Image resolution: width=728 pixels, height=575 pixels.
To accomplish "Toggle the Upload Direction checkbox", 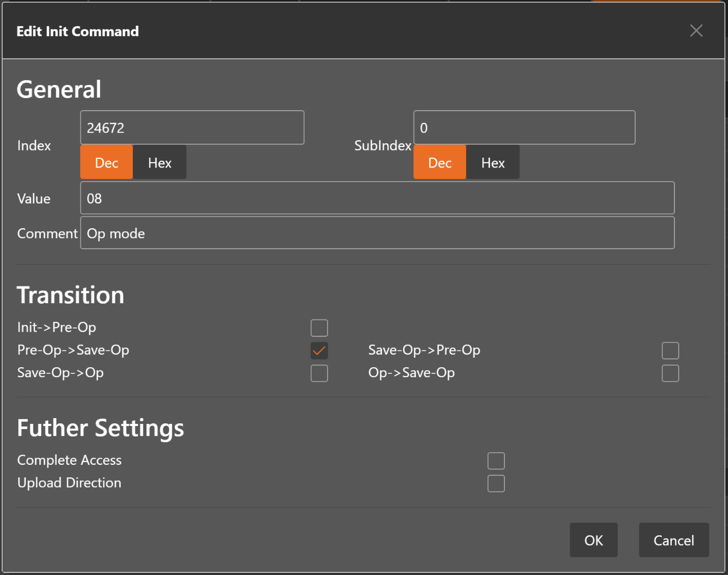I will (x=496, y=483).
